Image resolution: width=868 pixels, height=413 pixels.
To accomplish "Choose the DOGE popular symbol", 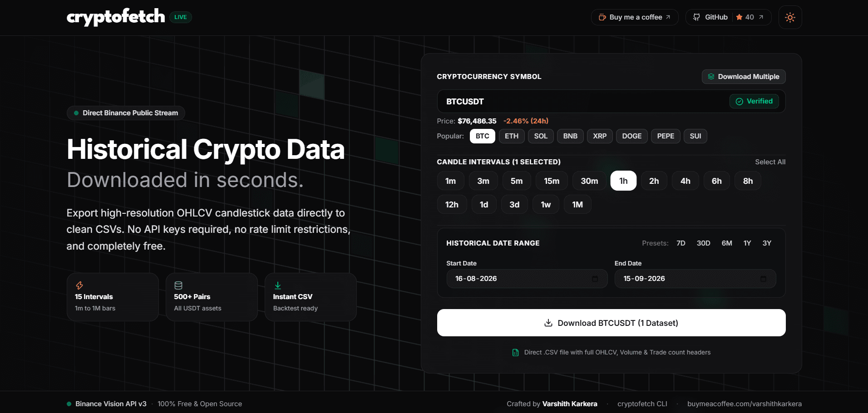I will (631, 136).
